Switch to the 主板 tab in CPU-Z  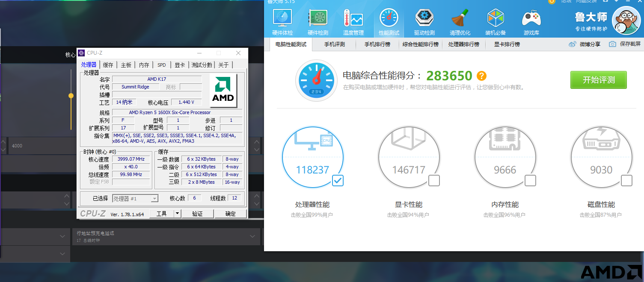(x=126, y=65)
